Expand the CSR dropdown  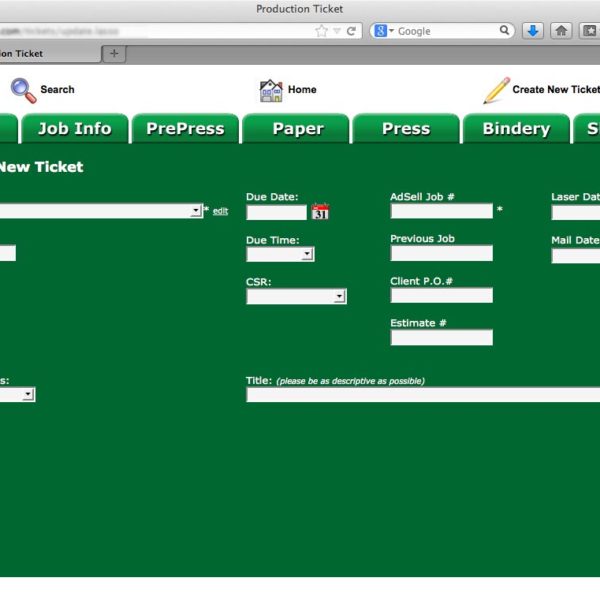pos(339,297)
